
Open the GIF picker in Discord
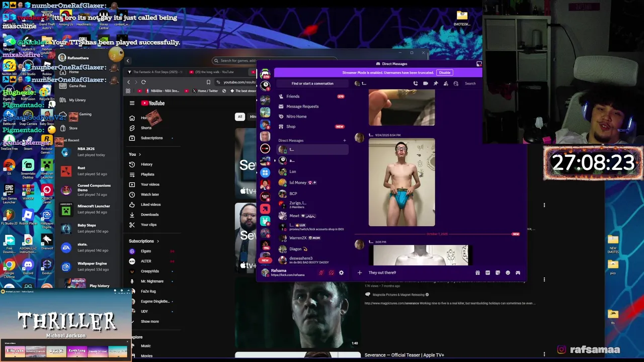click(488, 273)
